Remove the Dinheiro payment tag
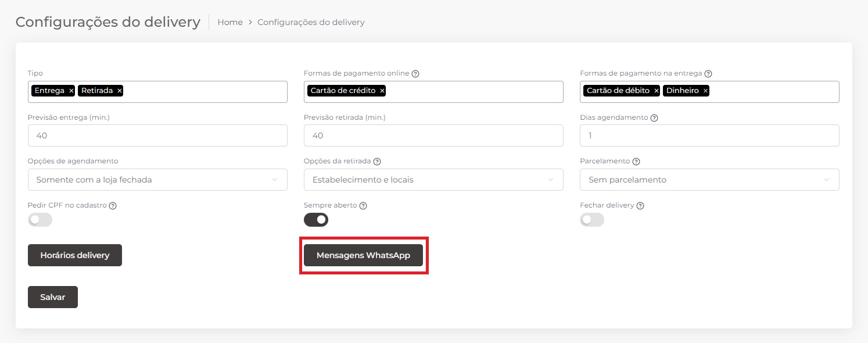 pyautogui.click(x=705, y=91)
